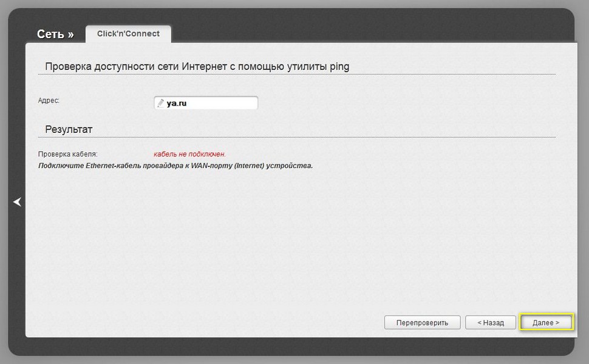Go to the Сеть » section breadcrumb
The width and height of the screenshot is (589, 364).
coord(55,34)
